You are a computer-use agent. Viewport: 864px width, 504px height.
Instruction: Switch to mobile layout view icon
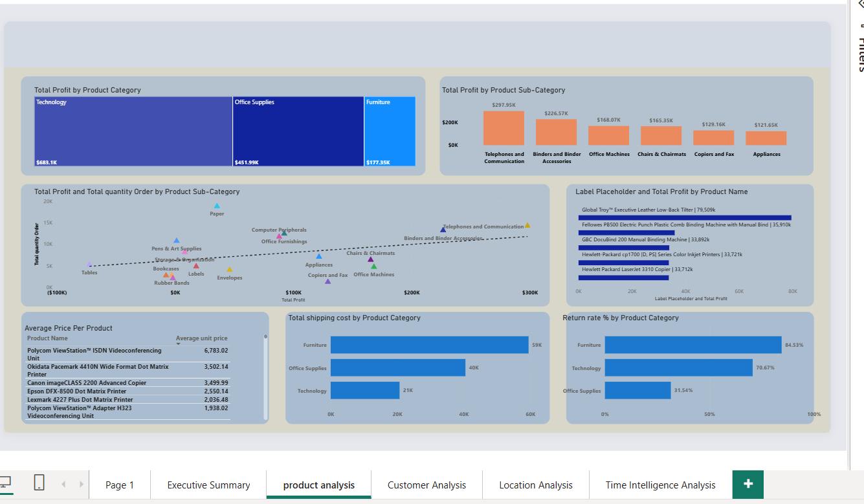coord(39,483)
